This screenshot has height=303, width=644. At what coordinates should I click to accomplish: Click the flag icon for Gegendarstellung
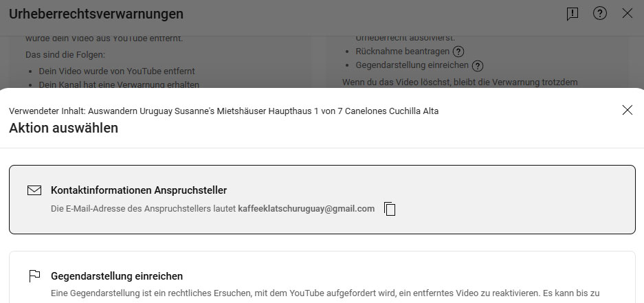coord(34,276)
